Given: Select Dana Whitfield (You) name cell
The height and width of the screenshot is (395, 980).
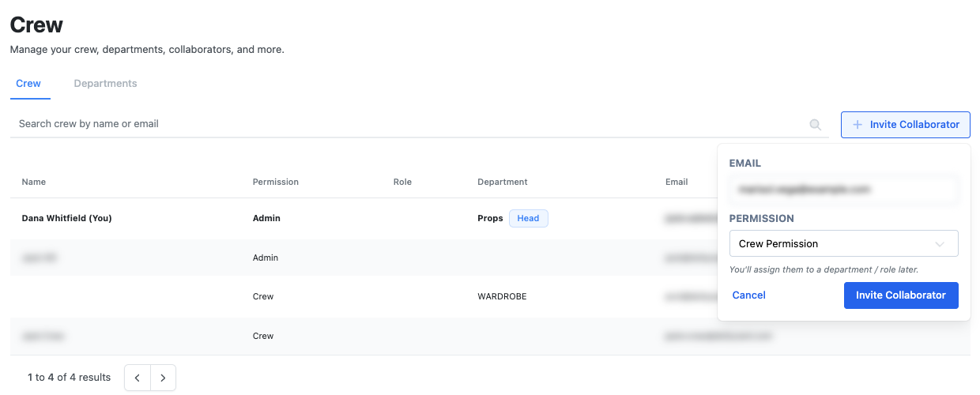Looking at the screenshot, I should pyautogui.click(x=66, y=219).
